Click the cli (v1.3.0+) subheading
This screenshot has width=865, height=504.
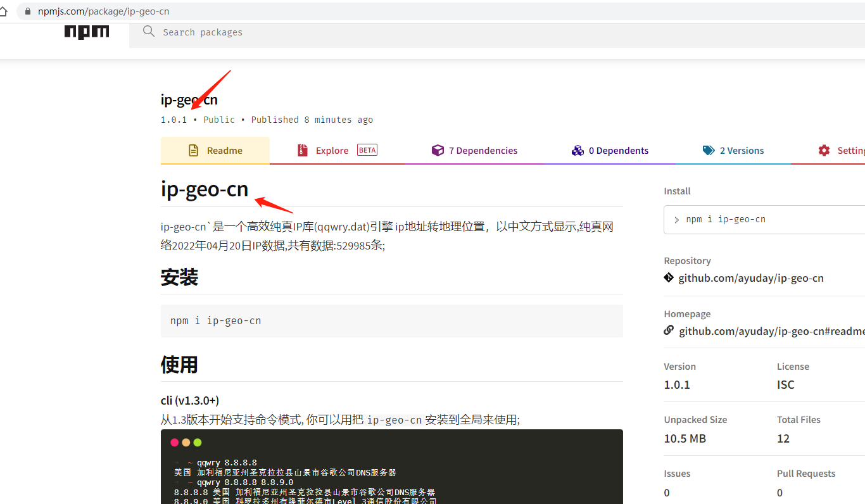(190, 400)
